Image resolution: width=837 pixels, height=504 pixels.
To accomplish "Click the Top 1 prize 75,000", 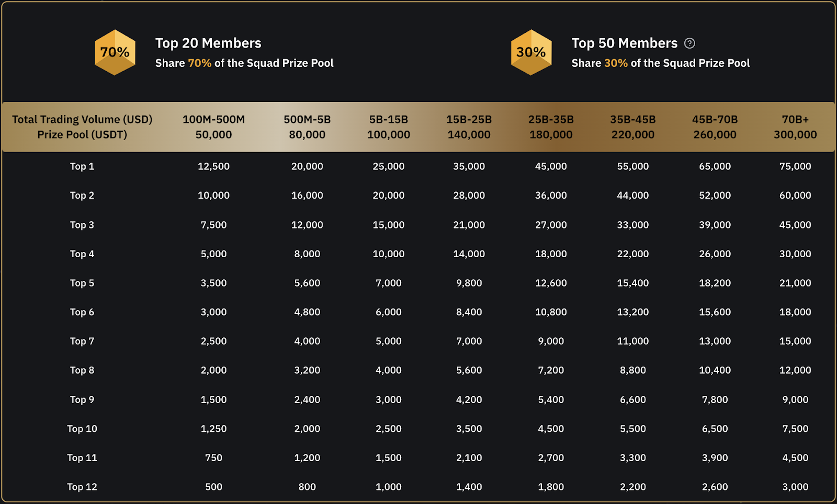I will [x=795, y=166].
